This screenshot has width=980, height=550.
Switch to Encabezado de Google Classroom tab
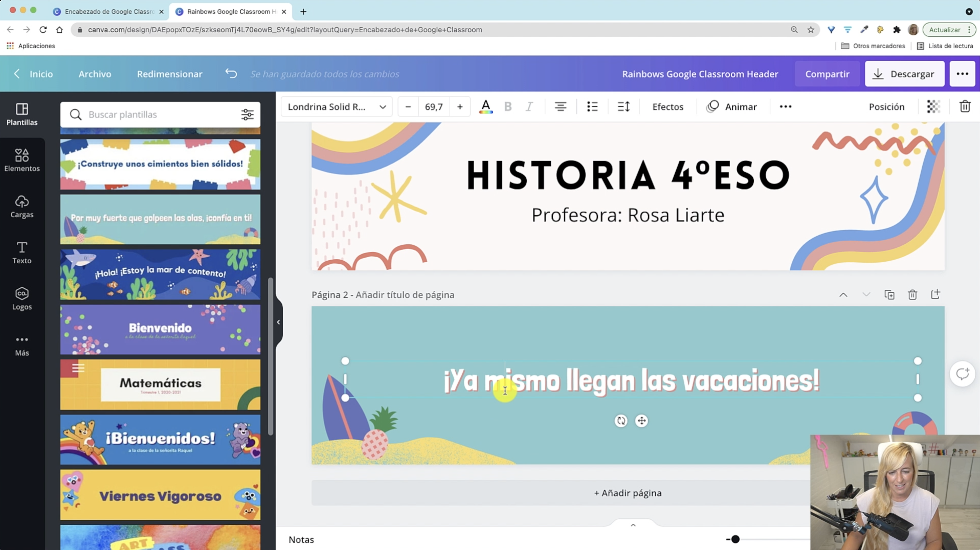pos(108,12)
